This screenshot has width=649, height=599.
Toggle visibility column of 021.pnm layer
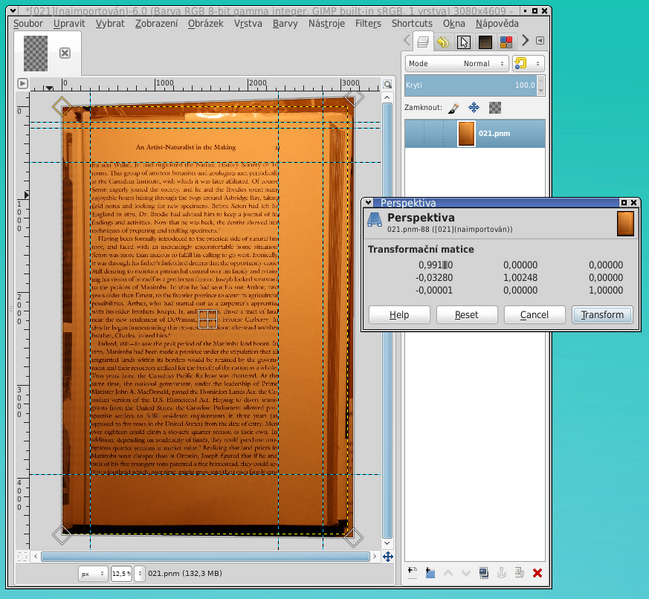click(x=415, y=133)
